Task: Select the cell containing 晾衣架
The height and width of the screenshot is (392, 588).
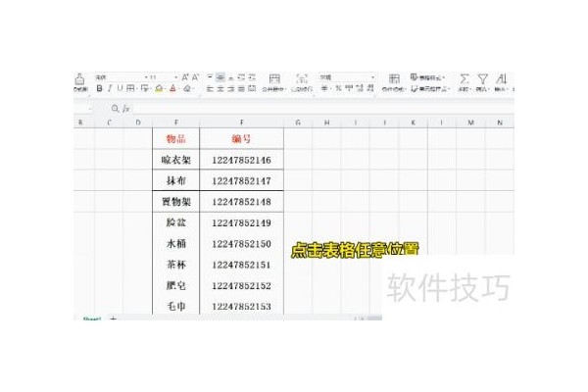Action: click(176, 160)
